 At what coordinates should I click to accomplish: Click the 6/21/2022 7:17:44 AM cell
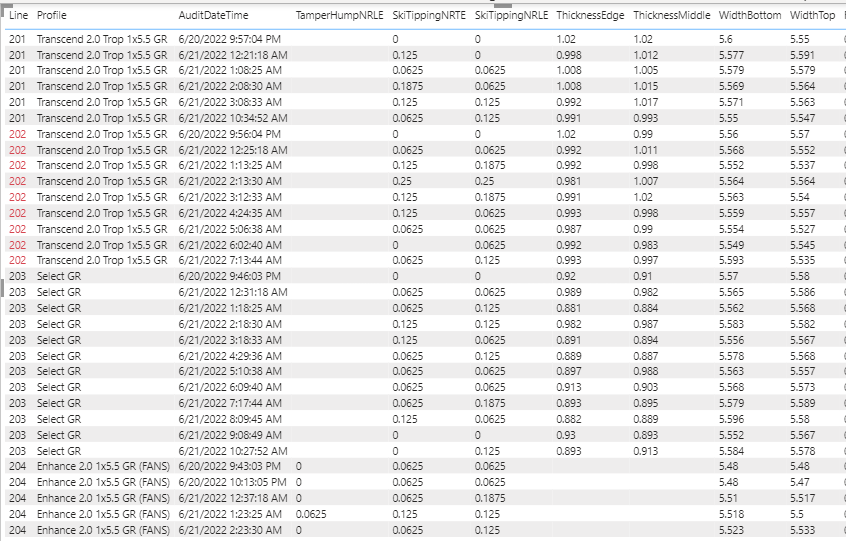pos(230,403)
